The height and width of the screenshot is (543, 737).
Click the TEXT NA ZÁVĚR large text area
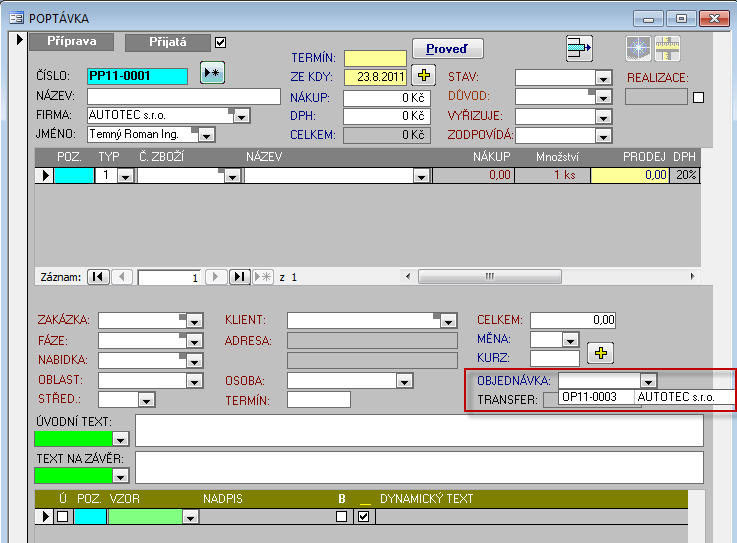419,467
